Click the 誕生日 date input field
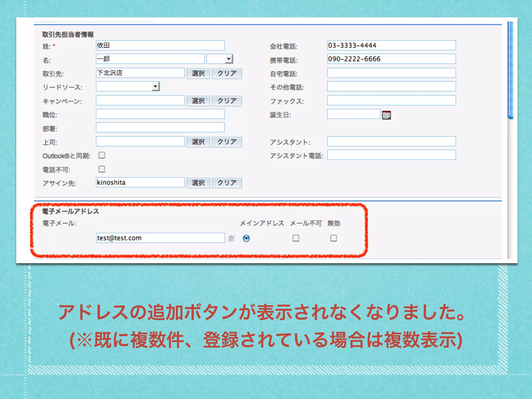 coord(354,114)
